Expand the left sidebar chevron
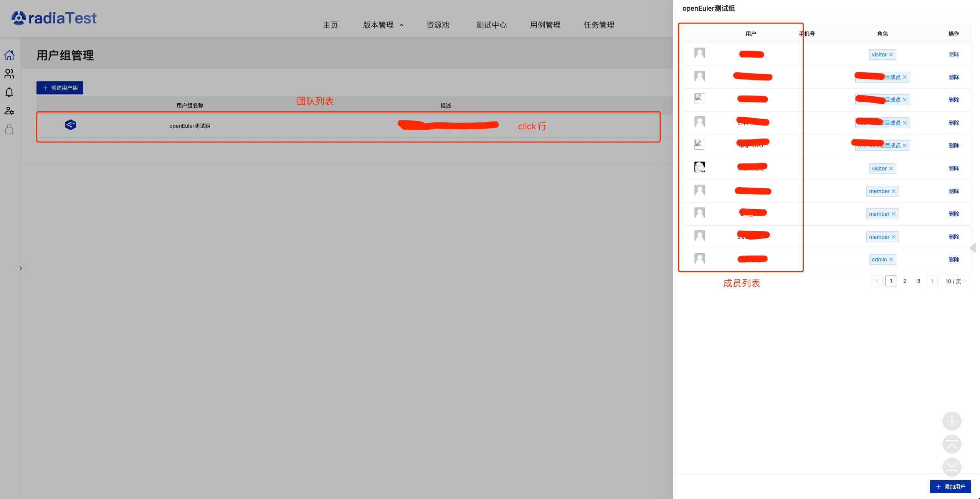The height and width of the screenshot is (499, 980). tap(21, 268)
